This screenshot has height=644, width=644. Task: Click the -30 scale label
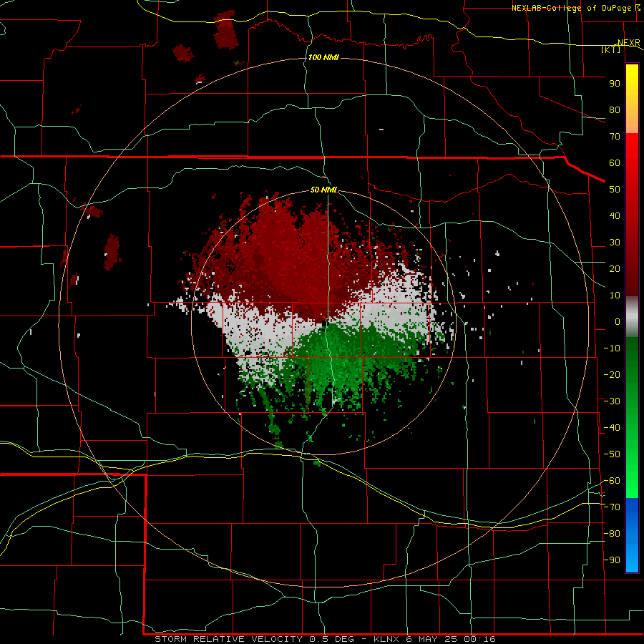click(612, 401)
